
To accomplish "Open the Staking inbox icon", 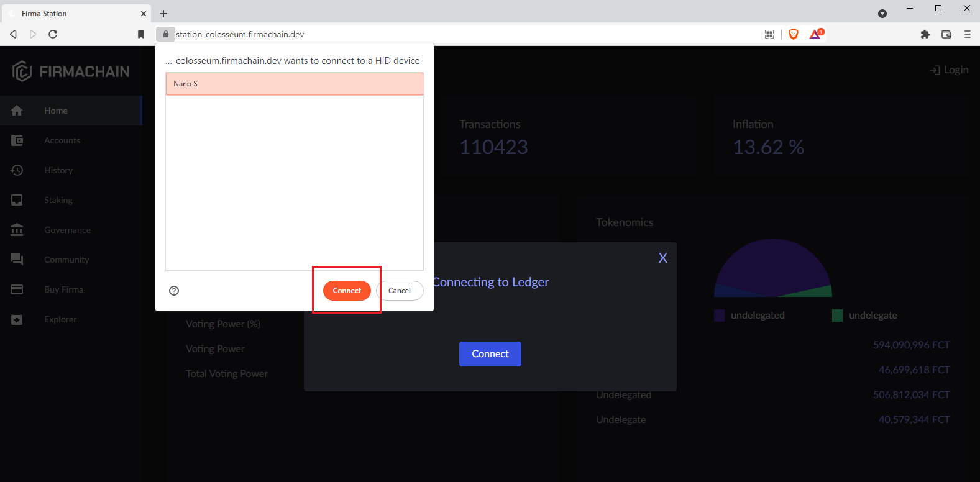I will (17, 200).
